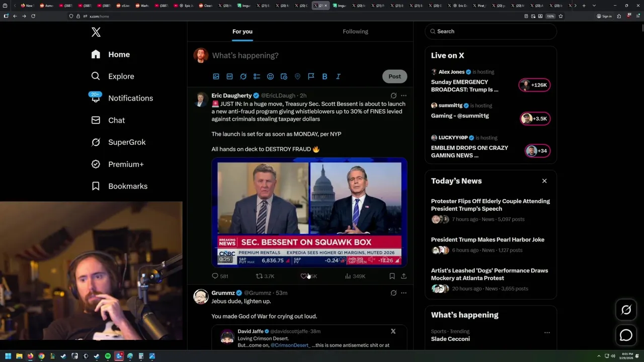Image resolution: width=644 pixels, height=362 pixels.
Task: Click the Search field
Action: tap(491, 31)
